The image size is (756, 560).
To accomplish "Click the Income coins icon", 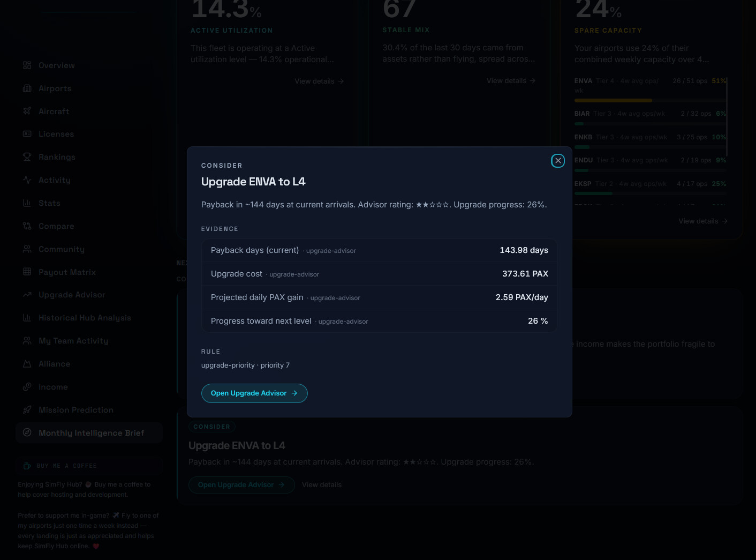I will pos(27,387).
